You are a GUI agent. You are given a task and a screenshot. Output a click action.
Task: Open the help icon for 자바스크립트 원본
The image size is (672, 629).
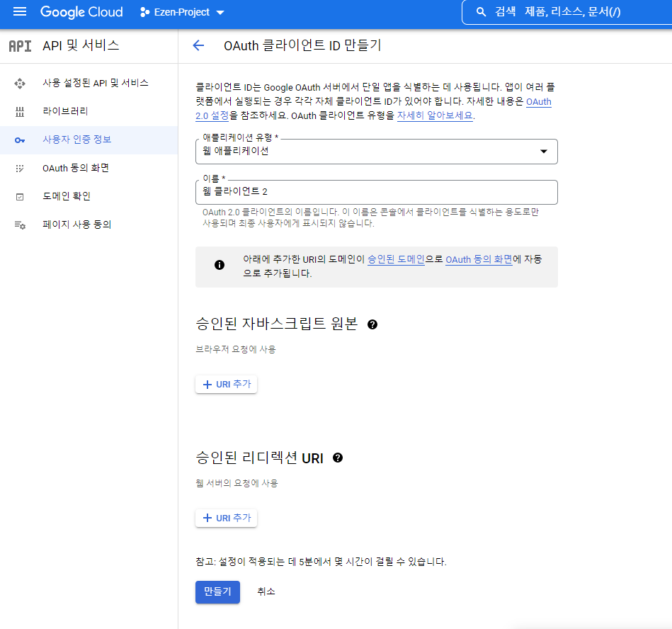pos(372,324)
